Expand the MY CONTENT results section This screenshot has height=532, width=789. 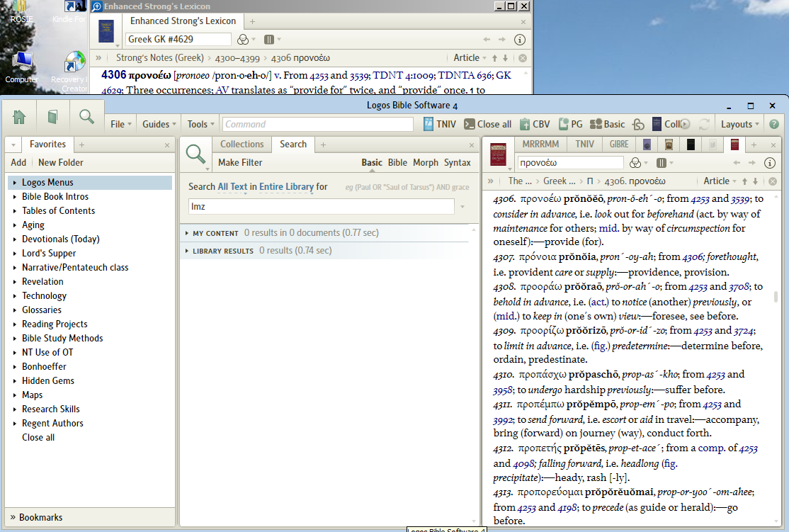187,233
